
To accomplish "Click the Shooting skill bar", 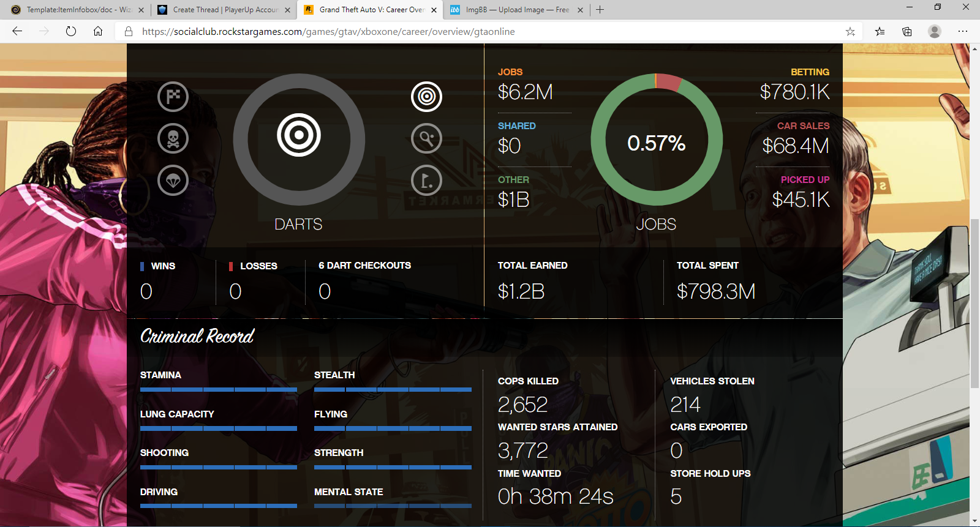I will point(219,467).
